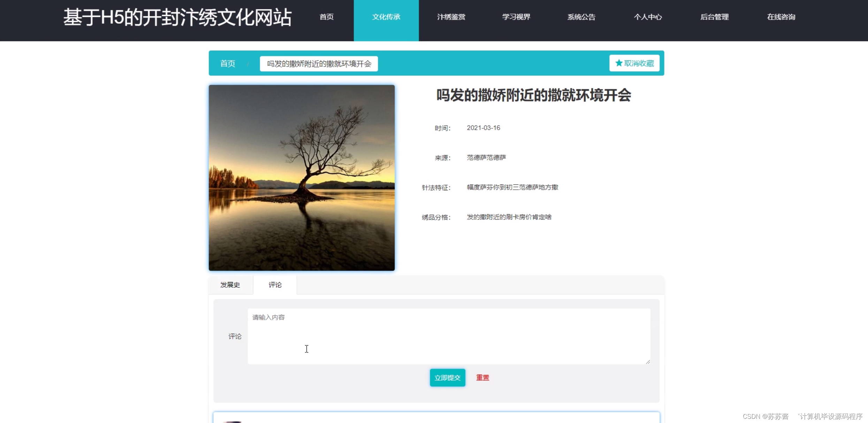
Task: Enter the 后台管理 admin panel
Action: 714,16
